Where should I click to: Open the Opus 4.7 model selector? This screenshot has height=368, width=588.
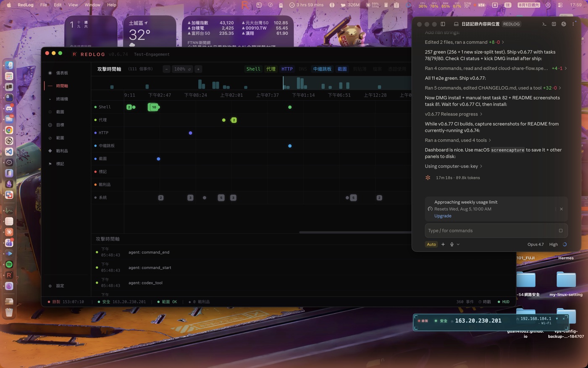click(x=535, y=244)
